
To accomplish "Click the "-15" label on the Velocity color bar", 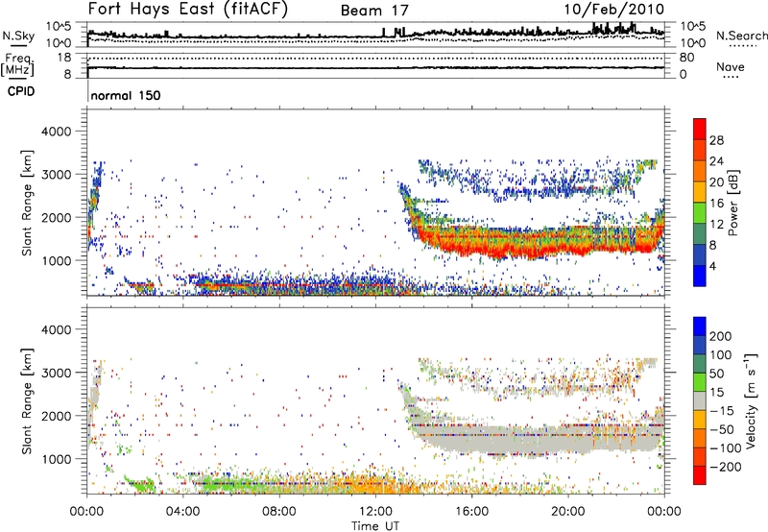I will point(722,411).
